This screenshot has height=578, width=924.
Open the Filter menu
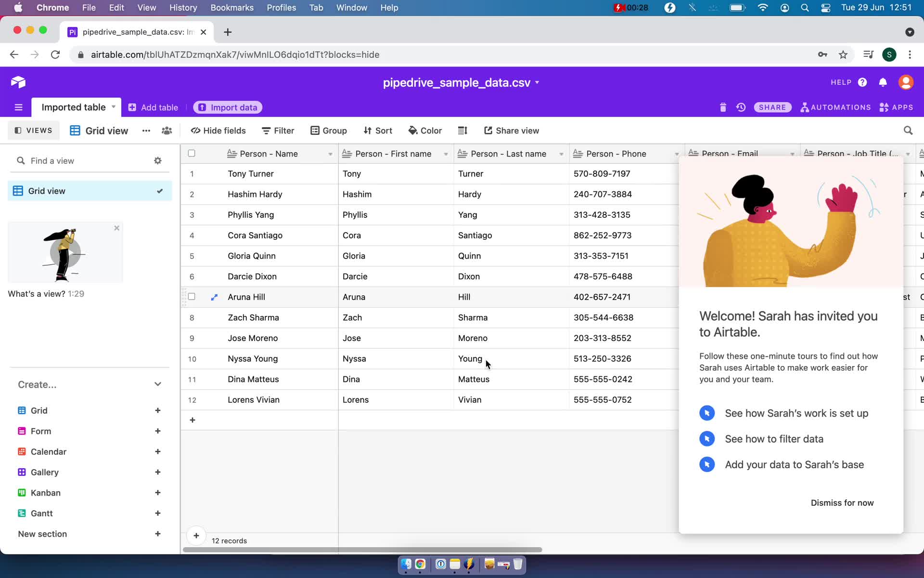[x=278, y=131]
